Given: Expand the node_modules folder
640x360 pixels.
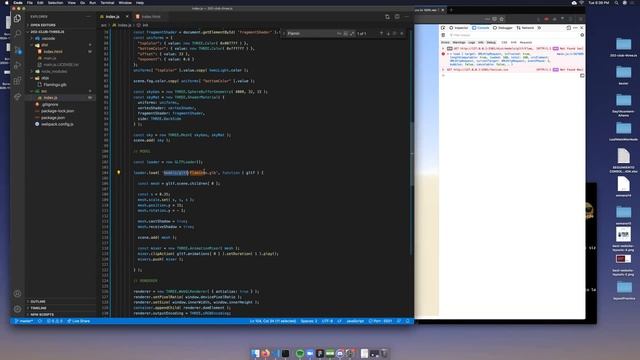Looking at the screenshot, I should [x=60, y=71].
